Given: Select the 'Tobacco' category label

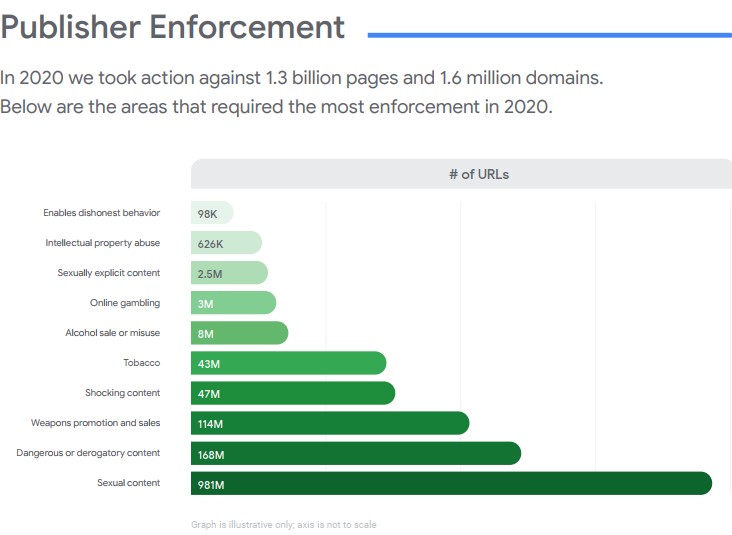Looking at the screenshot, I should (141, 363).
